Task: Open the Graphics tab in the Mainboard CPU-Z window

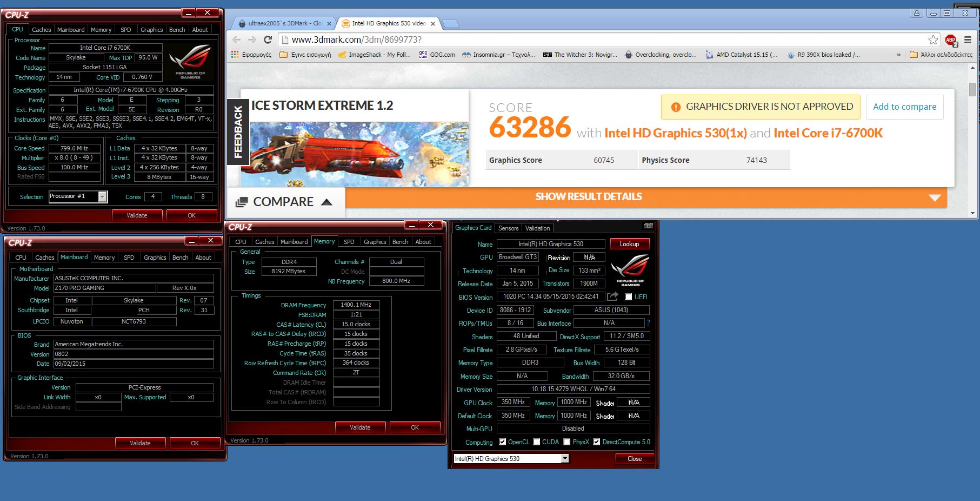Action: [x=155, y=258]
